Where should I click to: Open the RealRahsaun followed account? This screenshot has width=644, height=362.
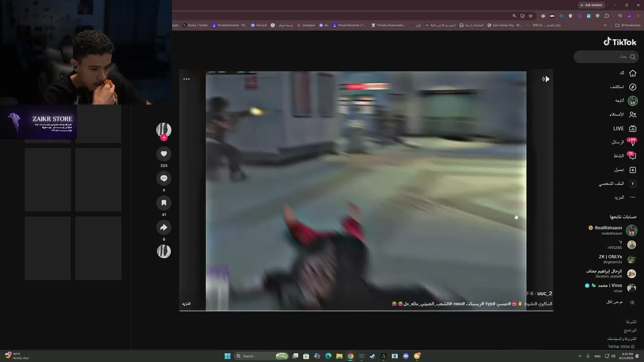(x=612, y=230)
